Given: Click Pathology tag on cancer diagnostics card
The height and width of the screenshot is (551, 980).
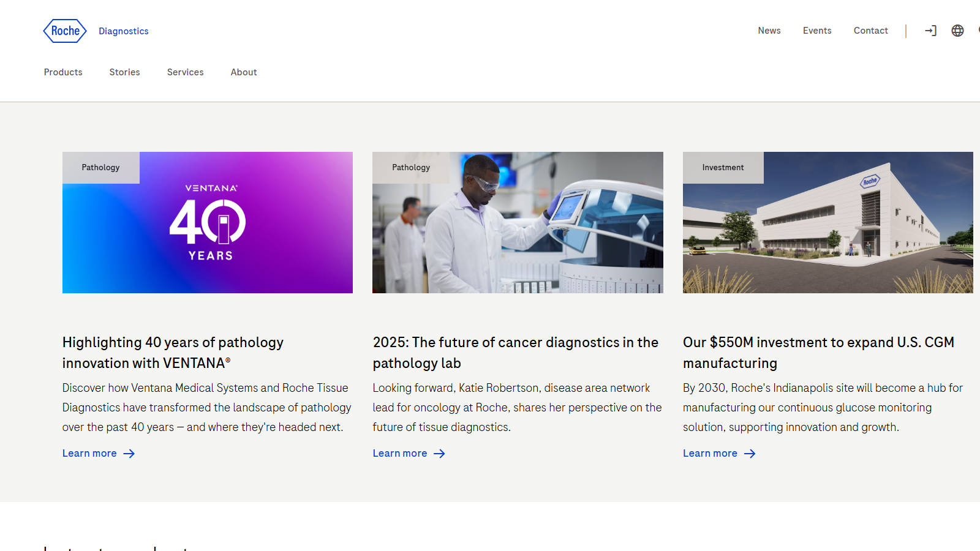Looking at the screenshot, I should 411,168.
